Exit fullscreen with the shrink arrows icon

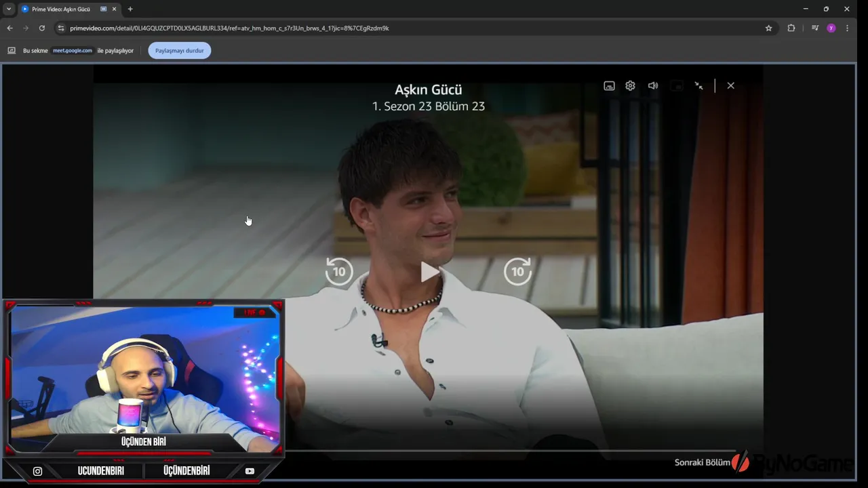coord(699,86)
